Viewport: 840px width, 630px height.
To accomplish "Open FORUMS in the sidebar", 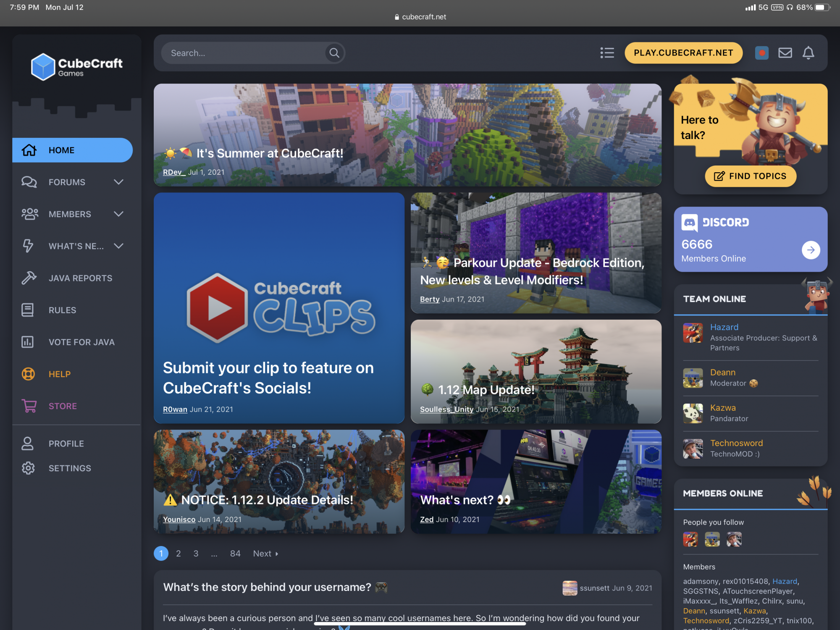I will point(67,182).
